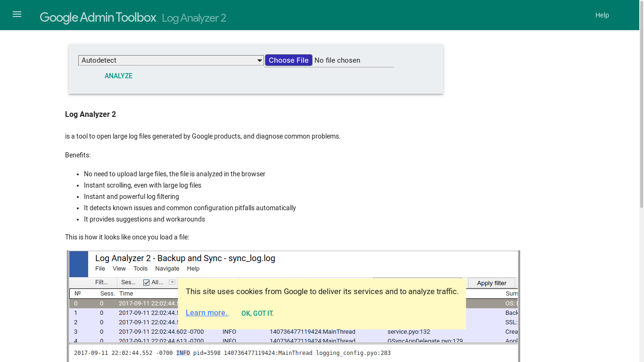Open the hamburger navigation menu
644x362 pixels.
(17, 15)
